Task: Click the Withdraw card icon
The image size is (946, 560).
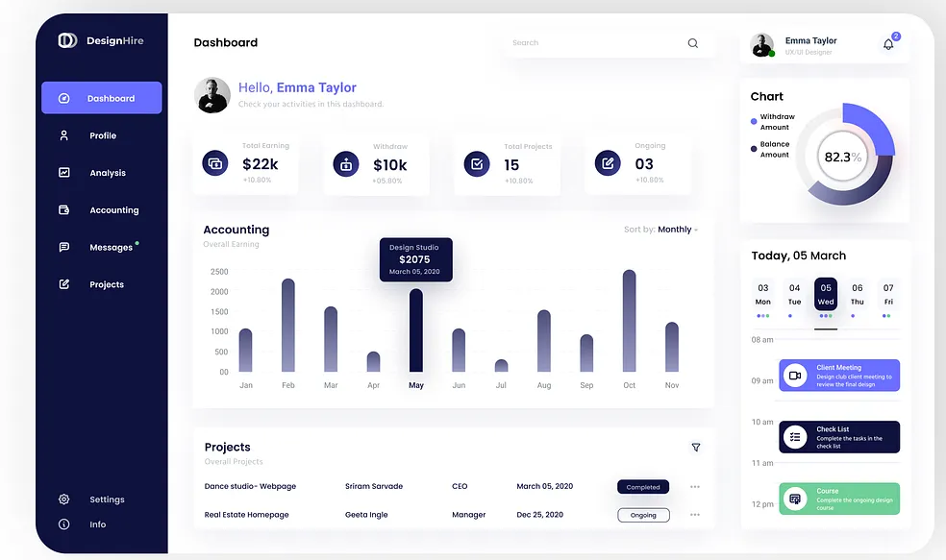Action: pos(346,164)
